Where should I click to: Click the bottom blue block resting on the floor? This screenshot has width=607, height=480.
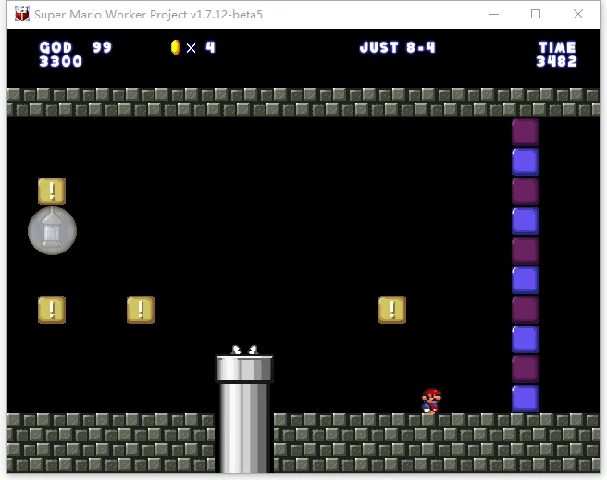[x=525, y=398]
